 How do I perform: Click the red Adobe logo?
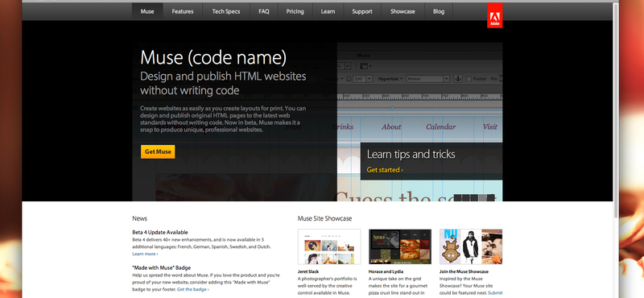pos(494,15)
